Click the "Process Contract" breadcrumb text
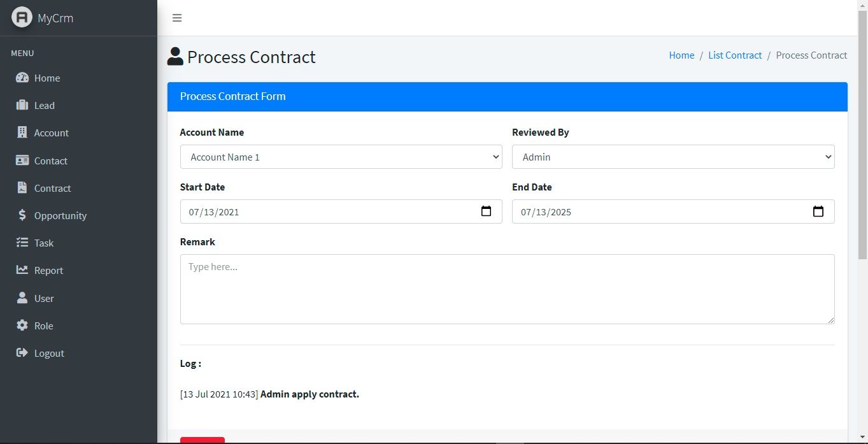868x444 pixels. (x=811, y=55)
